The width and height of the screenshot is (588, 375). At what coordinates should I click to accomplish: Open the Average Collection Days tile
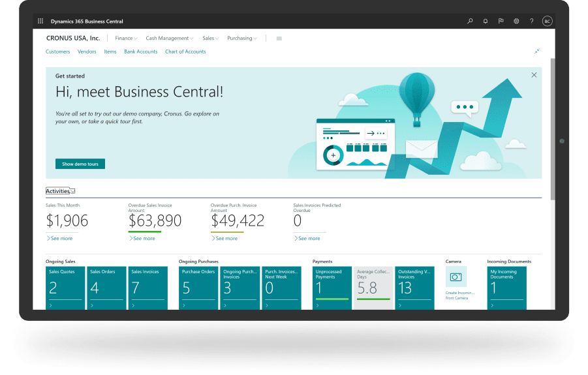pos(373,288)
